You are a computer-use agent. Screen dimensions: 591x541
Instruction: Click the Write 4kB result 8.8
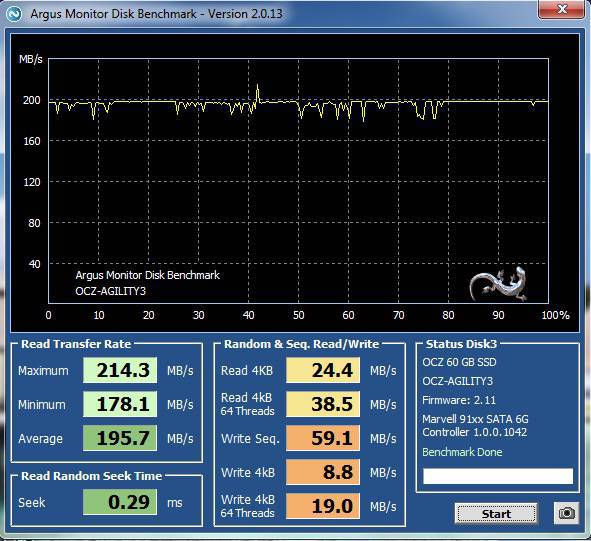pyautogui.click(x=323, y=472)
